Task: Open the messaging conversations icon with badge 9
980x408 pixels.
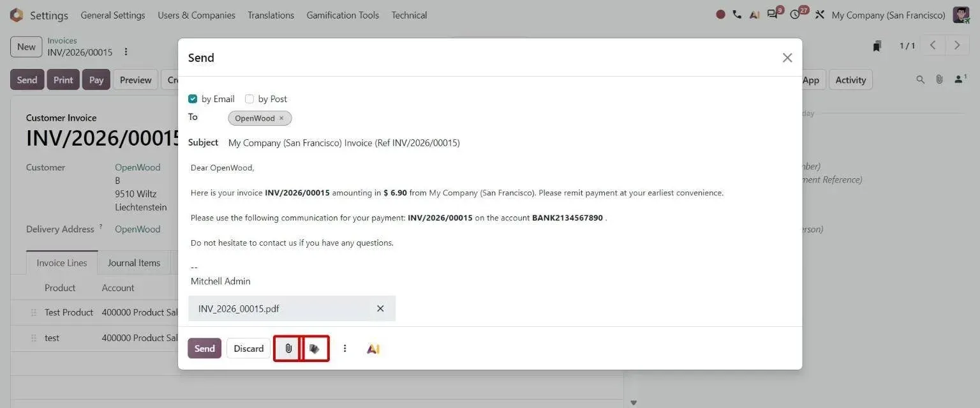Action: tap(774, 14)
